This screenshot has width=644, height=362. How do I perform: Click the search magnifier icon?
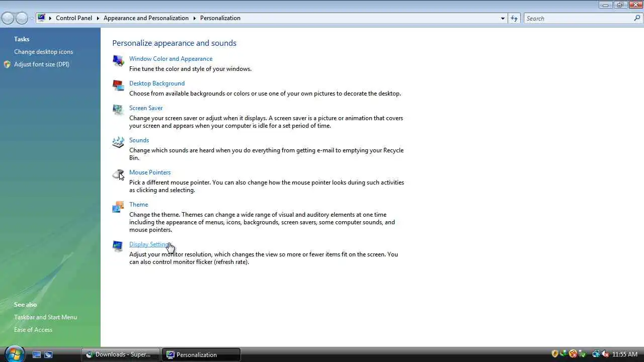[x=637, y=18]
